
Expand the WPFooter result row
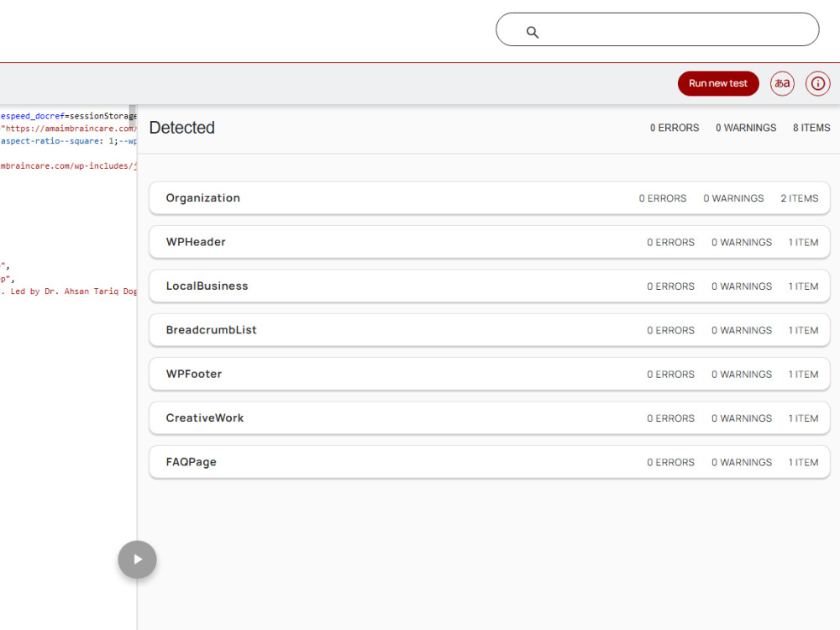489,374
